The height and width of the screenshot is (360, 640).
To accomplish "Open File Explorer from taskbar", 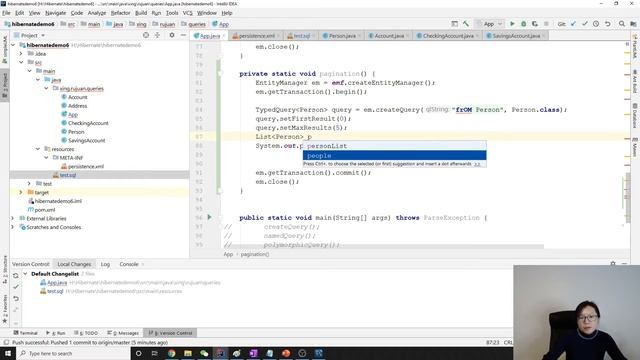I will coord(188,353).
